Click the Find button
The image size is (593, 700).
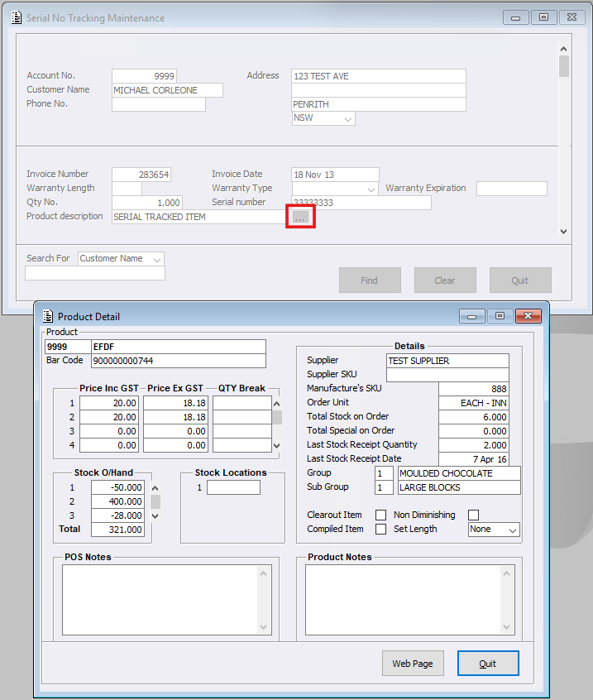[x=370, y=280]
